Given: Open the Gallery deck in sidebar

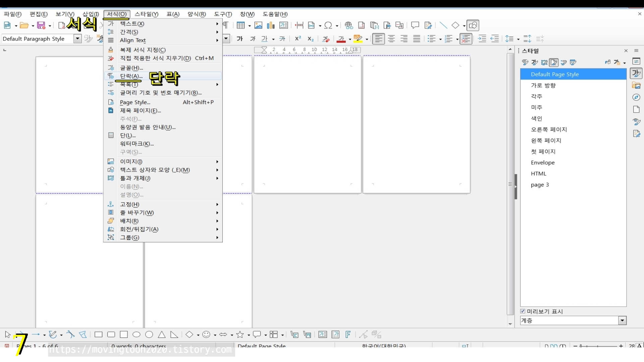Looking at the screenshot, I should (x=636, y=85).
